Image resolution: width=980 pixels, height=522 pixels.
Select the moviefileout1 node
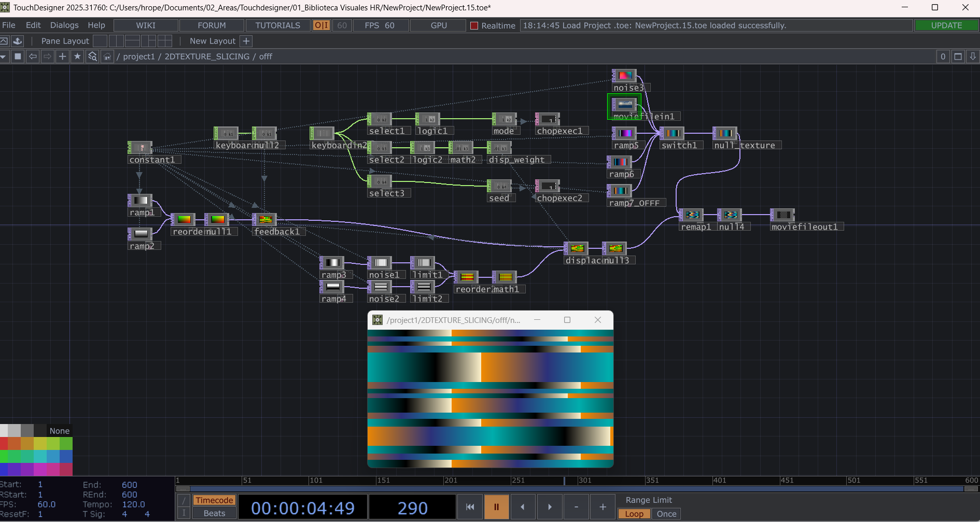click(x=783, y=215)
